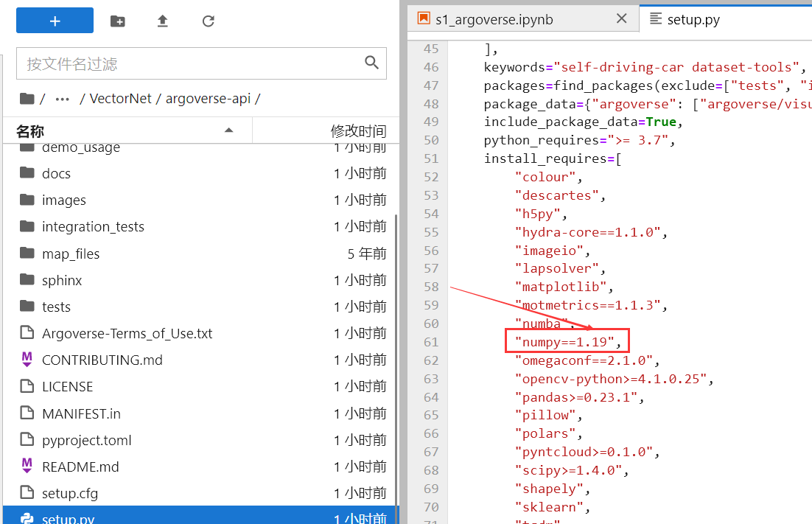
Task: Open the map_files folder
Action: 71,254
